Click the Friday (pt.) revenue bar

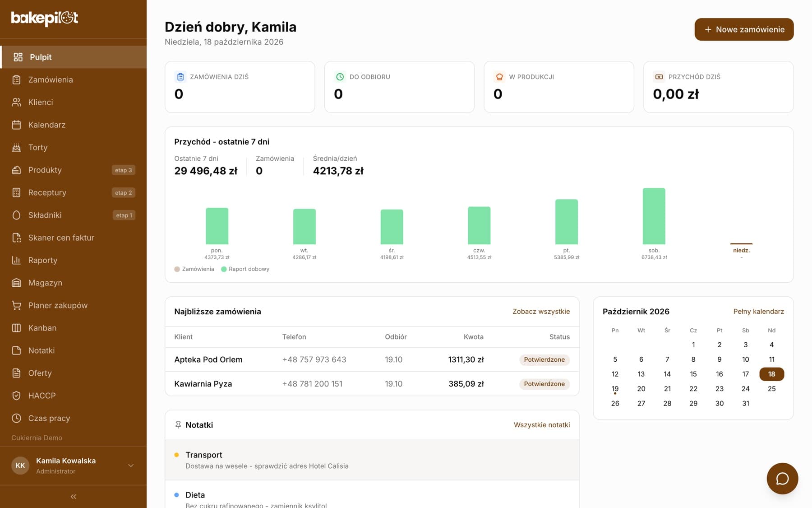click(x=567, y=222)
